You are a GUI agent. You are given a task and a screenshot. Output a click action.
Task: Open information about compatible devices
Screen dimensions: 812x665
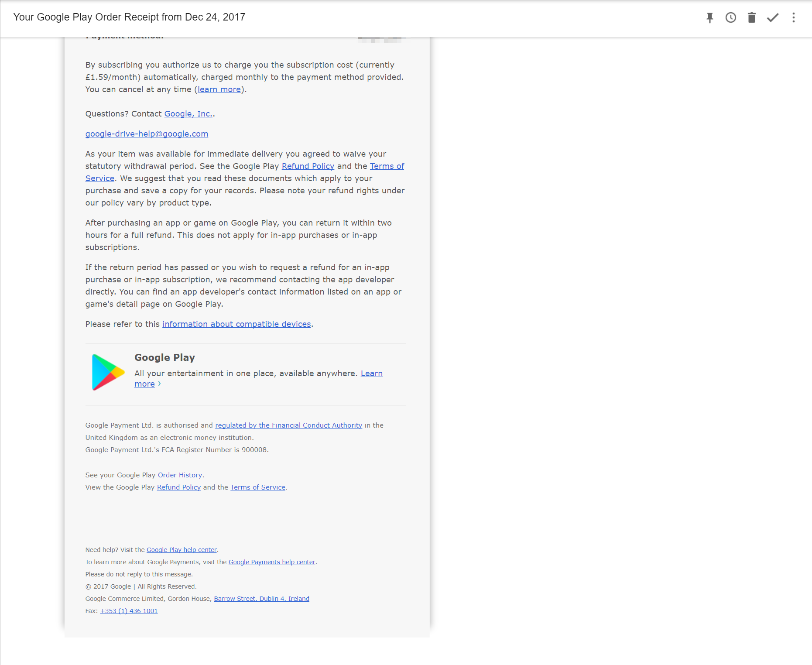click(236, 324)
